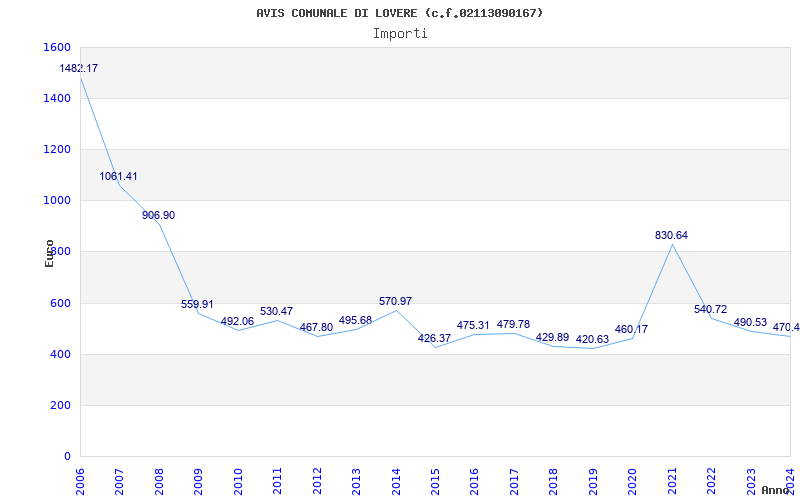800x500 pixels.
Task: Select the 492.06 data label
Action: (x=237, y=321)
